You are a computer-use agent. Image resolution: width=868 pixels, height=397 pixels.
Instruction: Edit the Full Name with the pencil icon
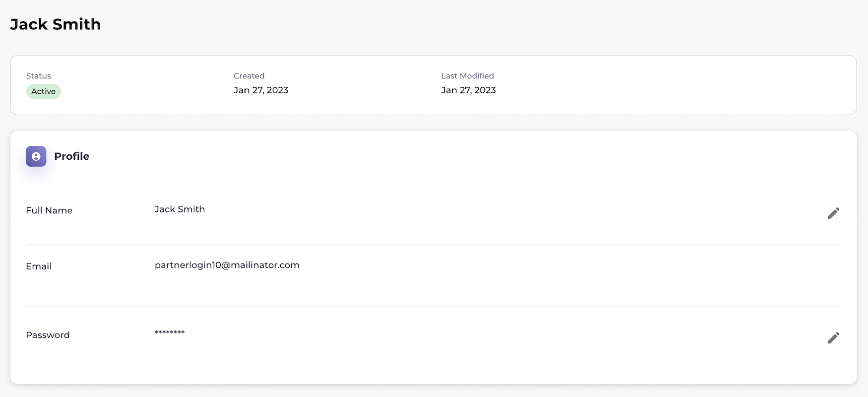tap(833, 213)
